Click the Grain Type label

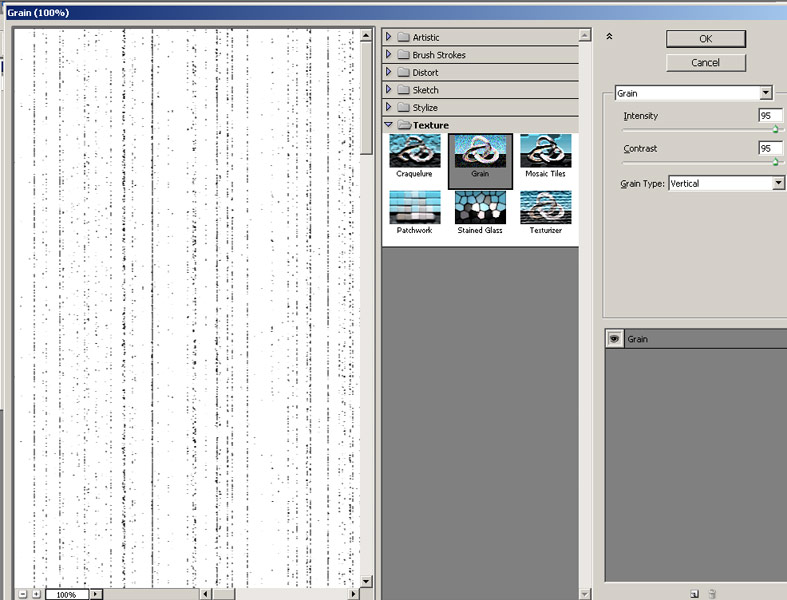click(x=642, y=184)
